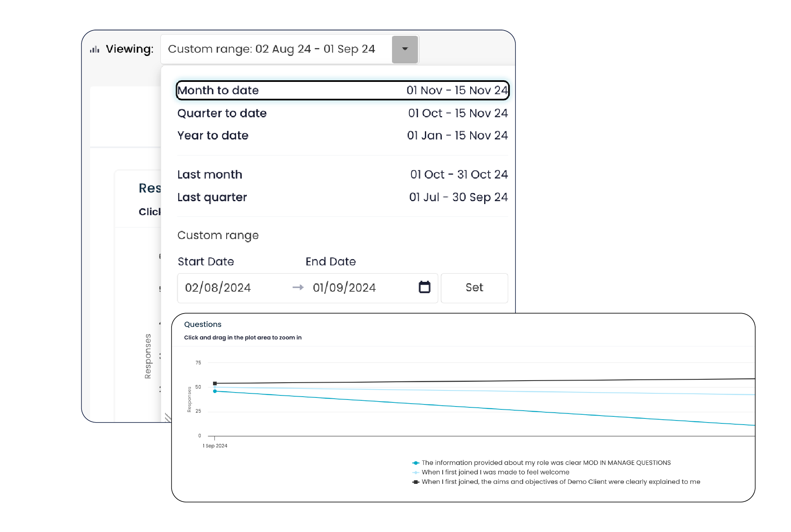This screenshot has width=791, height=532.
Task: Click the bar chart icon beside Viewing
Action: pyautogui.click(x=95, y=49)
